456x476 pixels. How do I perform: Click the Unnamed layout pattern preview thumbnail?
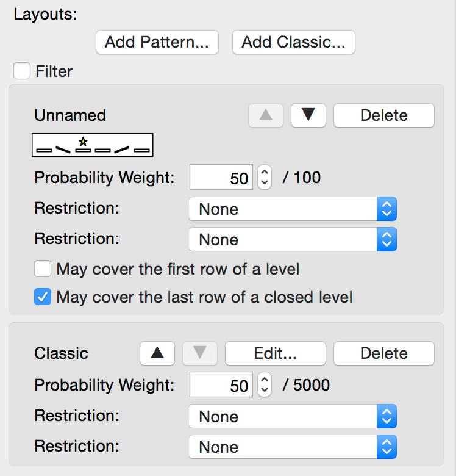[x=93, y=145]
